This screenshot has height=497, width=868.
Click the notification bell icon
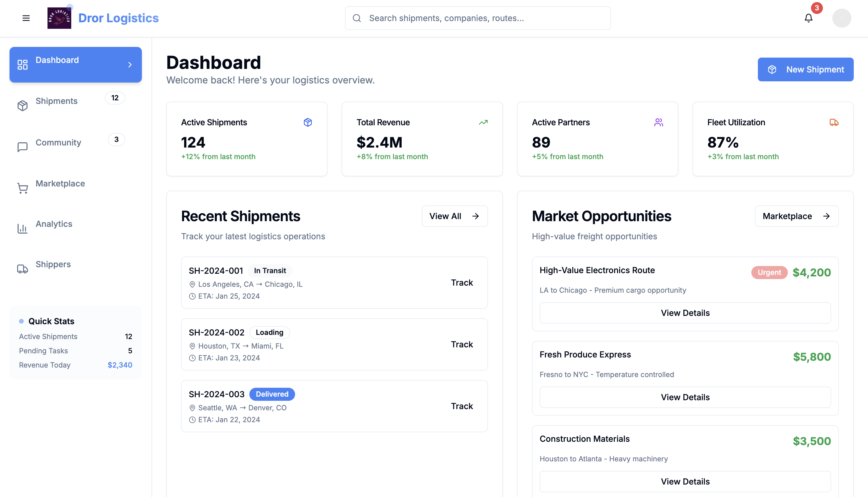808,18
